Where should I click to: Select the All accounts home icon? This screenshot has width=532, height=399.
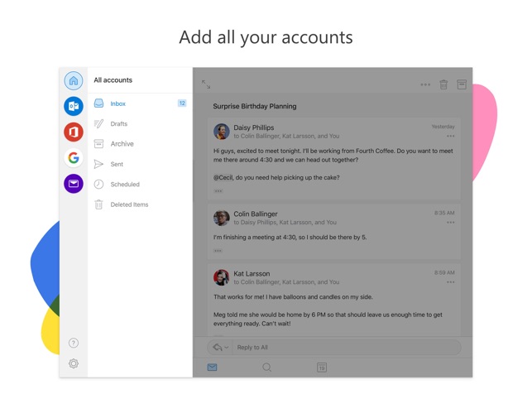[x=74, y=80]
